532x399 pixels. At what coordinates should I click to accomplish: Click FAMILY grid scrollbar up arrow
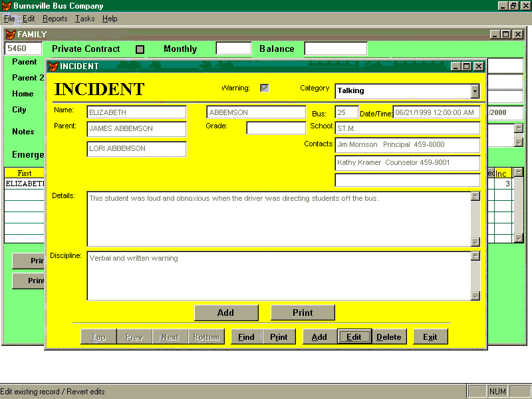518,172
